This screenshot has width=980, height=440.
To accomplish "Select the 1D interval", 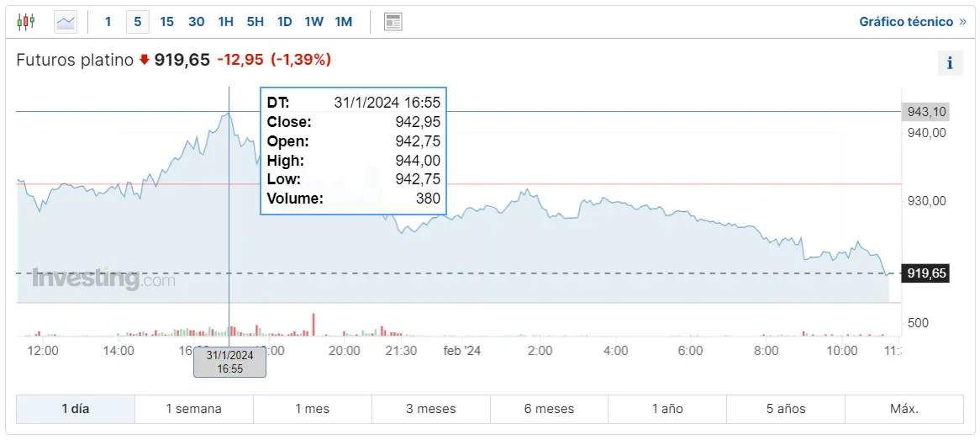I will [284, 22].
